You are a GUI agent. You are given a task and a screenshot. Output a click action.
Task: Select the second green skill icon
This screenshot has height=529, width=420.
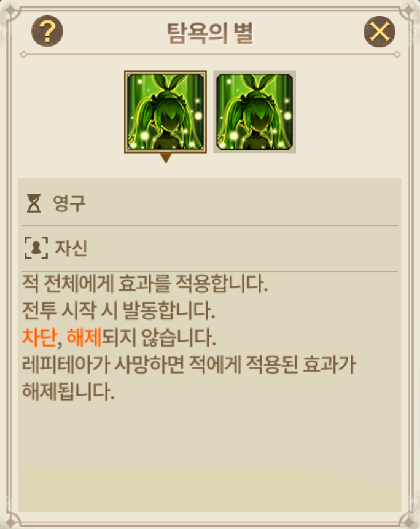pos(254,112)
